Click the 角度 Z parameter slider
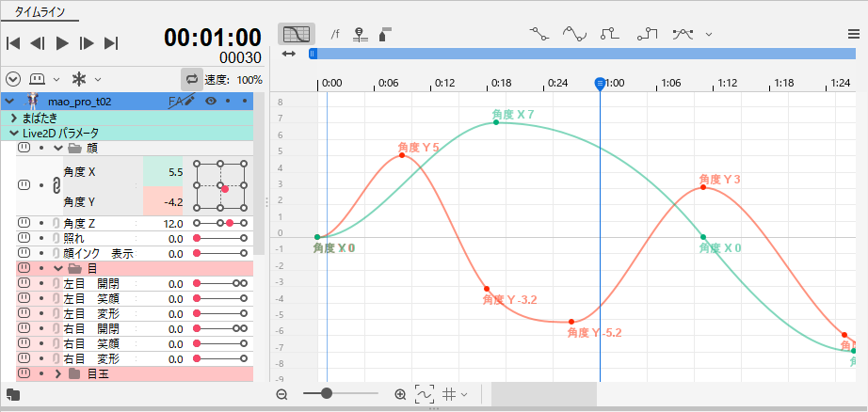 pos(220,224)
